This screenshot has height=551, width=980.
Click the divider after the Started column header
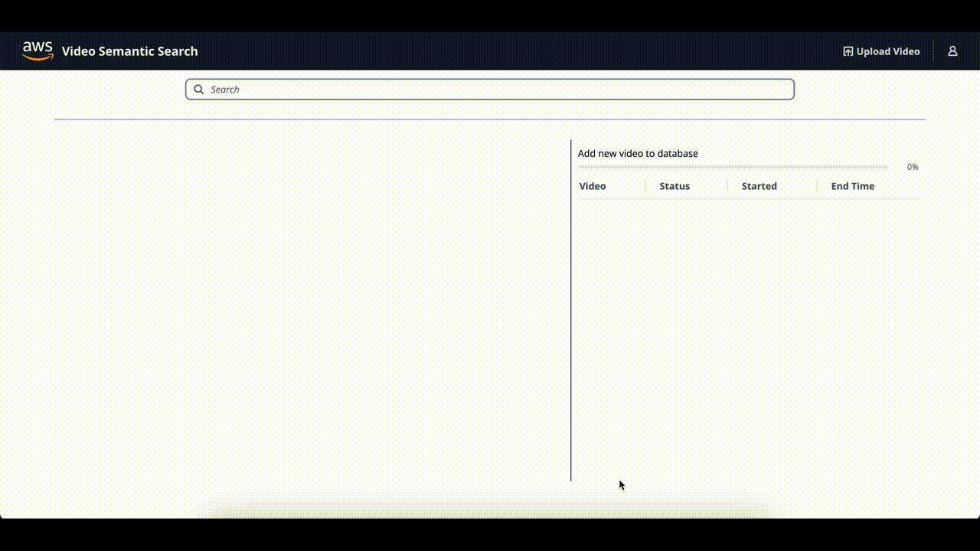pos(817,186)
